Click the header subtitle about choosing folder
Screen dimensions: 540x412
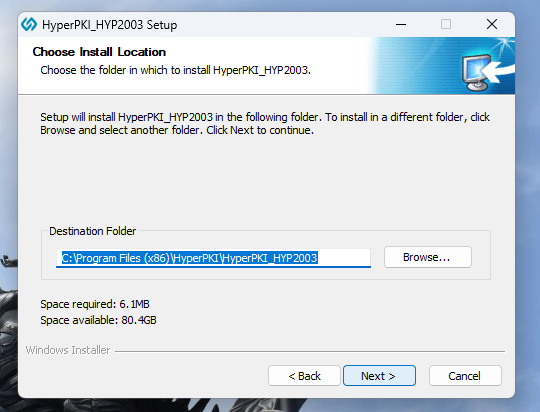[176, 70]
